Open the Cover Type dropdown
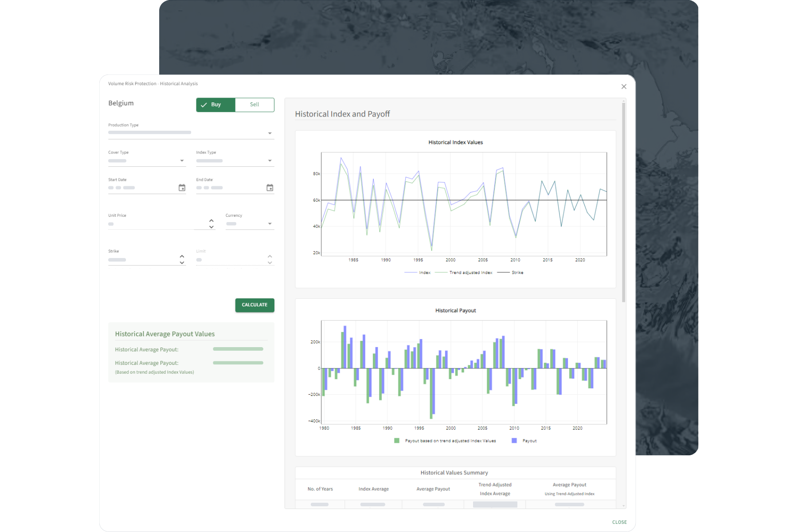 coord(147,160)
